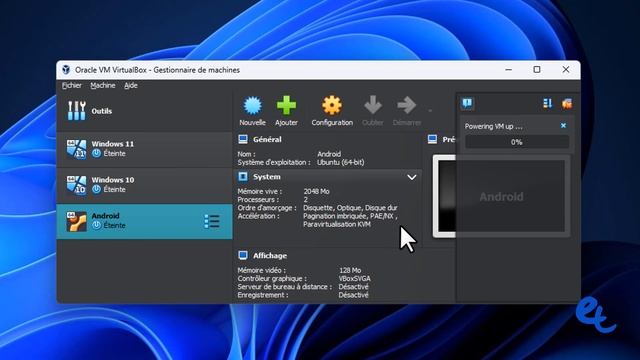The width and height of the screenshot is (640, 360).
Task: Click the 0% progress bar
Action: pyautogui.click(x=517, y=142)
